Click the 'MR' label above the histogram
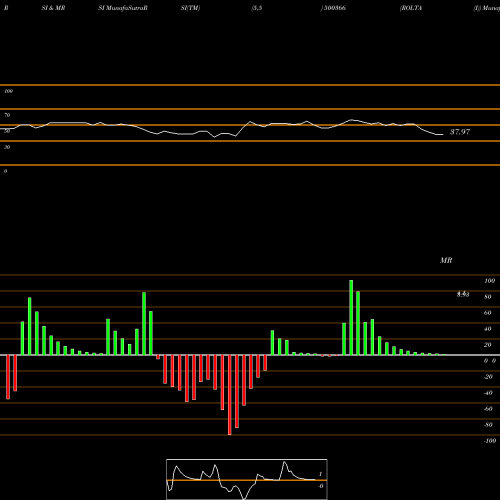This screenshot has width=500, height=500. pos(446,260)
